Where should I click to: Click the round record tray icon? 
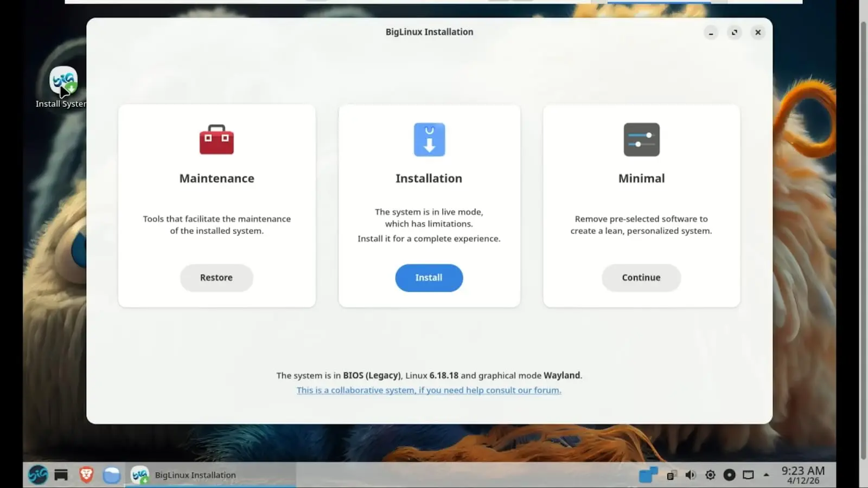[x=729, y=475]
